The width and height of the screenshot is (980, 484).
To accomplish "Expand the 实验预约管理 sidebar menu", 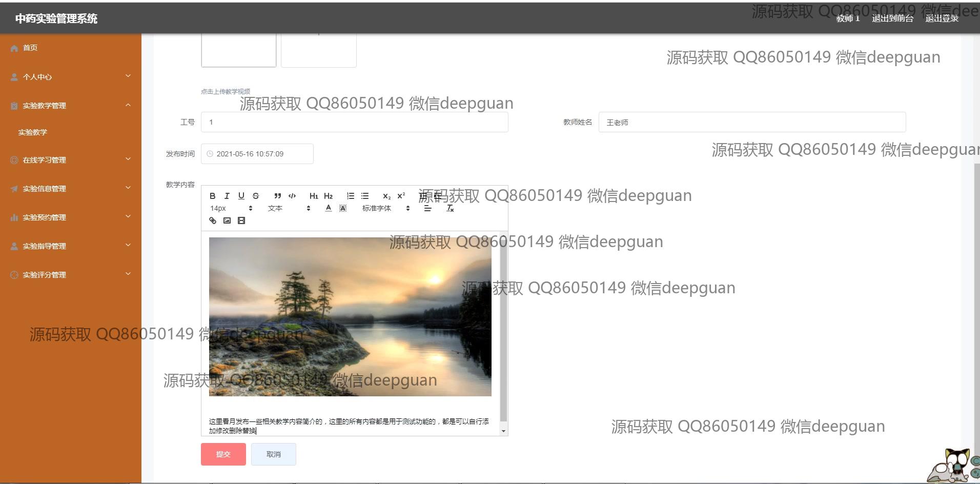I will tap(71, 217).
